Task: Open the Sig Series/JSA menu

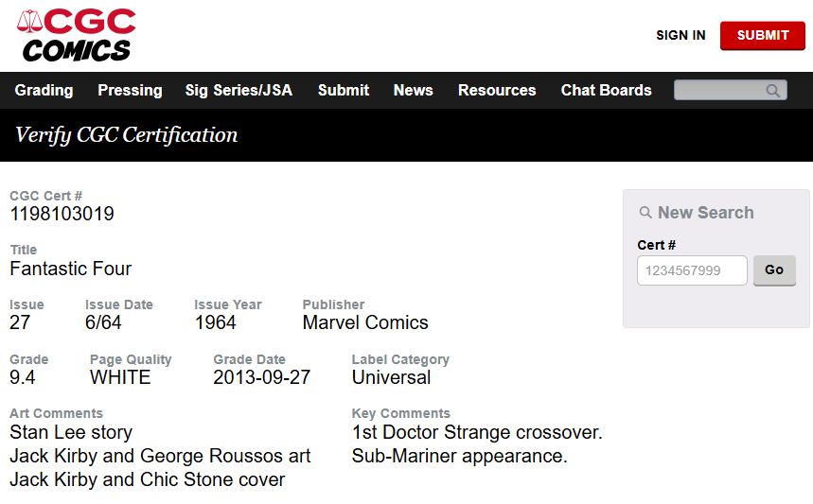Action: coord(239,91)
